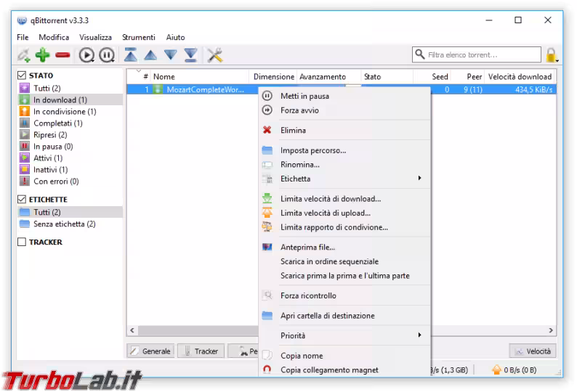This screenshot has height=392, width=577.
Task: Open the Generale tab button
Action: [150, 351]
